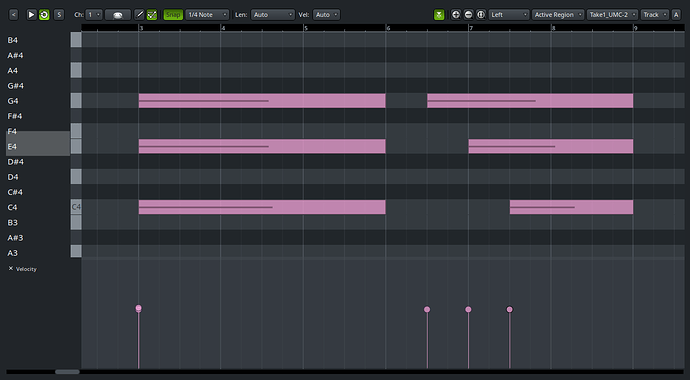Select the E4 note starting at bar 7

[x=551, y=146]
